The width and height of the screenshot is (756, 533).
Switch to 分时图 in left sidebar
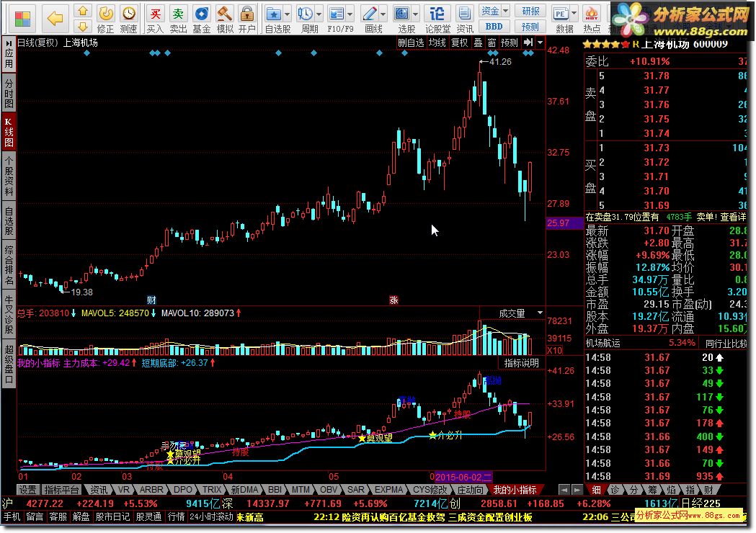click(9, 93)
